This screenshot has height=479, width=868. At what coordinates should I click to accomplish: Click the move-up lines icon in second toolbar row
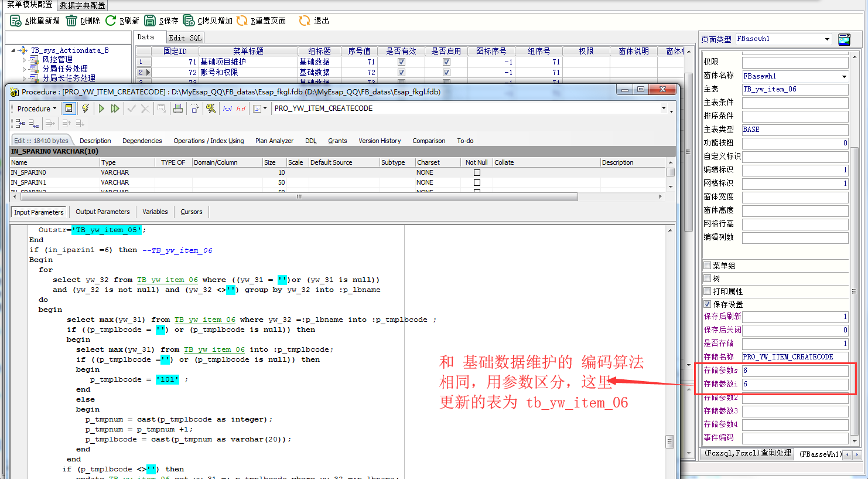pos(66,123)
